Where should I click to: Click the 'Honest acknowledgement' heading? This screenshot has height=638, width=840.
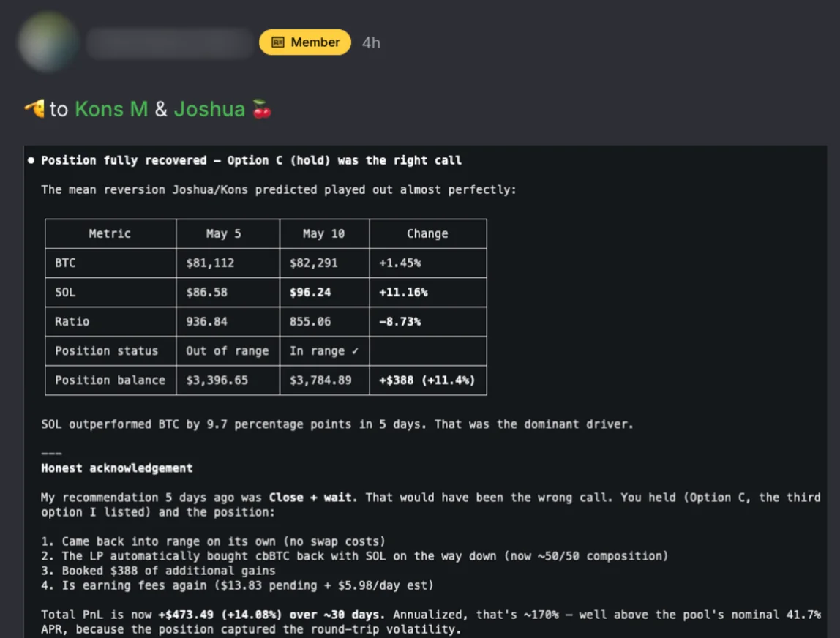click(x=117, y=468)
